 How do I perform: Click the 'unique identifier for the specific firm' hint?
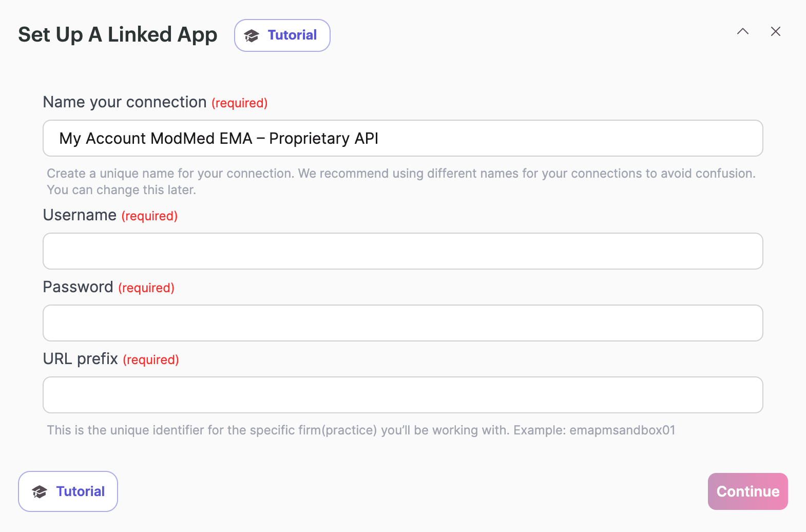[x=361, y=430]
